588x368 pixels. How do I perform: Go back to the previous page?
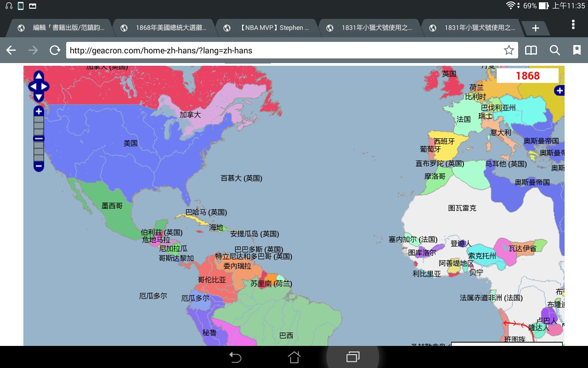pyautogui.click(x=11, y=50)
